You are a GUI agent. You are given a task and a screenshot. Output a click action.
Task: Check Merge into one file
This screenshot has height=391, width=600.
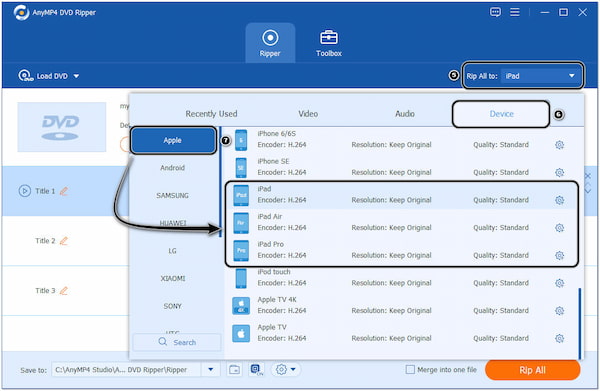click(x=410, y=370)
